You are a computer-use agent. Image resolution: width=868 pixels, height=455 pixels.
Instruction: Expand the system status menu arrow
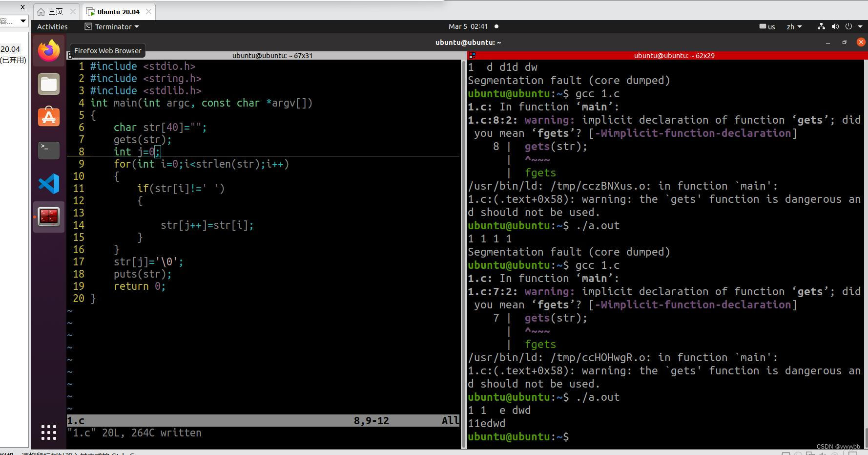tap(861, 26)
